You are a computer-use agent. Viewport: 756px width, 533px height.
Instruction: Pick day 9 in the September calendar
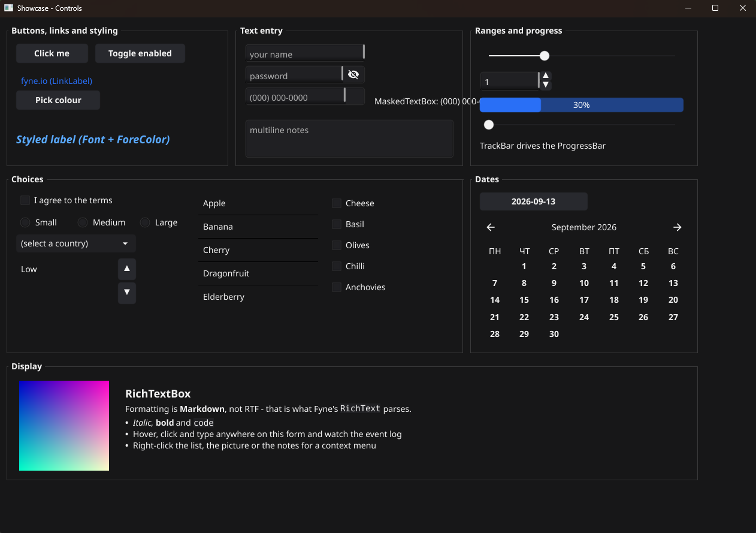point(554,283)
